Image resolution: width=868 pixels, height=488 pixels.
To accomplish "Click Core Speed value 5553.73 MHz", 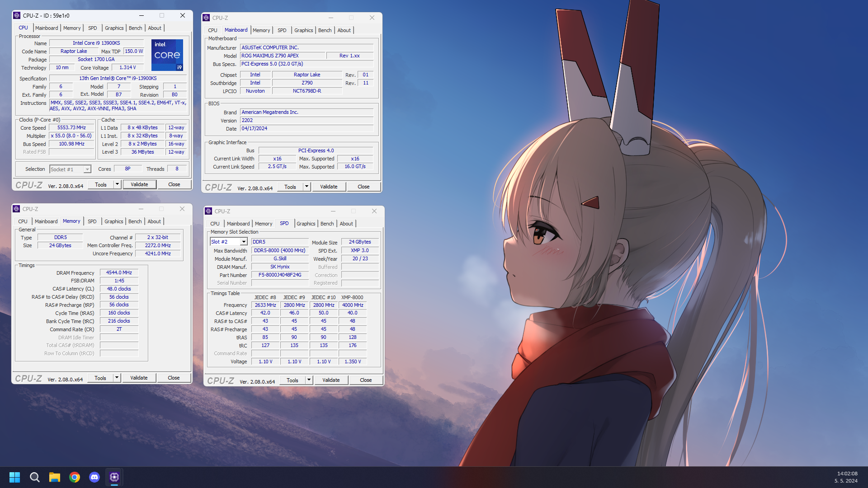I will [71, 128].
